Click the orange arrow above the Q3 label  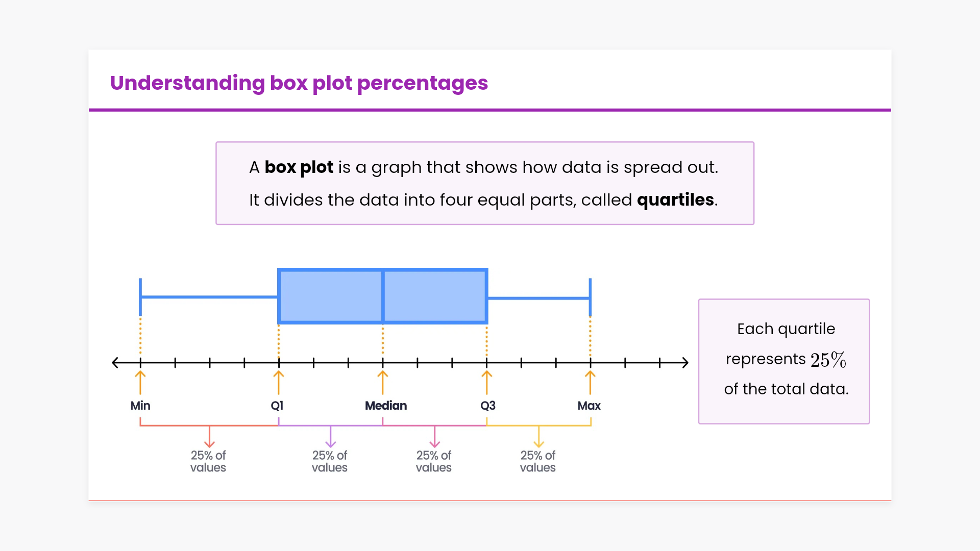487,382
